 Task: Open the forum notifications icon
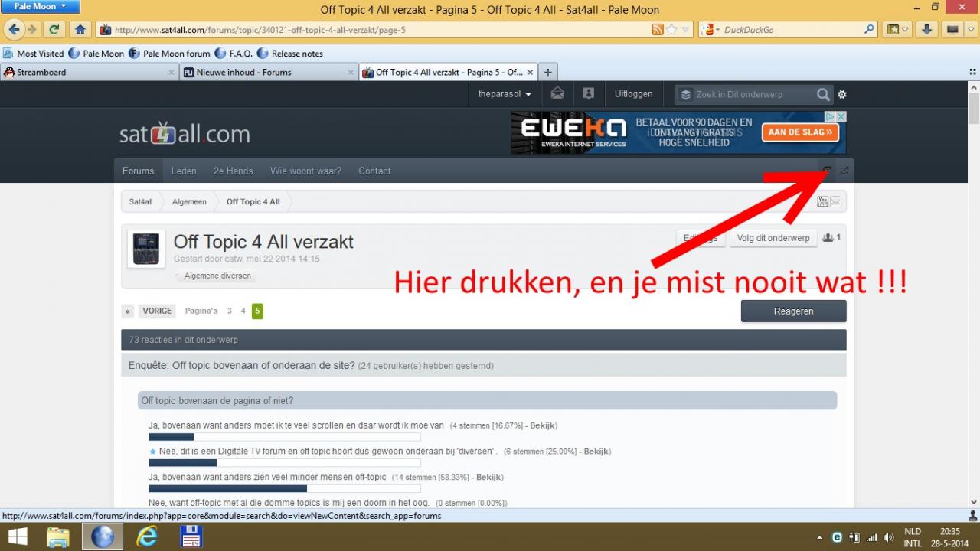588,94
